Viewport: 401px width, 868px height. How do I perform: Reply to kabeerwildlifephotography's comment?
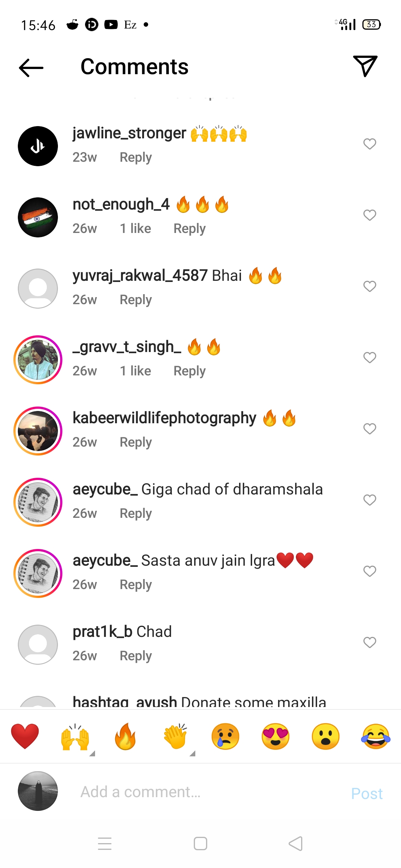click(x=136, y=442)
